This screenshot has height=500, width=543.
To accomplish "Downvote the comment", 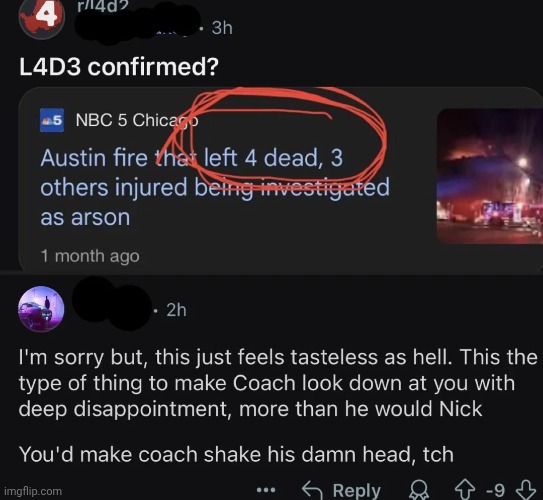I will (526, 490).
